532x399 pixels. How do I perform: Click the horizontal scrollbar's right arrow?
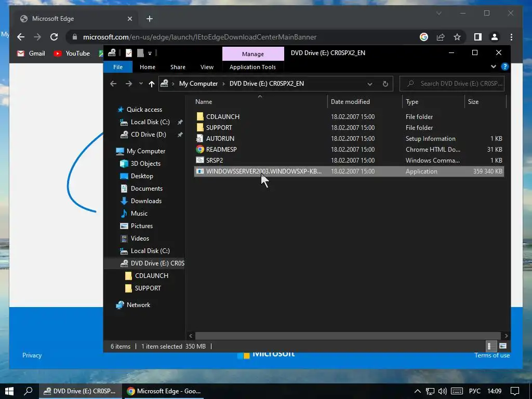click(506, 336)
